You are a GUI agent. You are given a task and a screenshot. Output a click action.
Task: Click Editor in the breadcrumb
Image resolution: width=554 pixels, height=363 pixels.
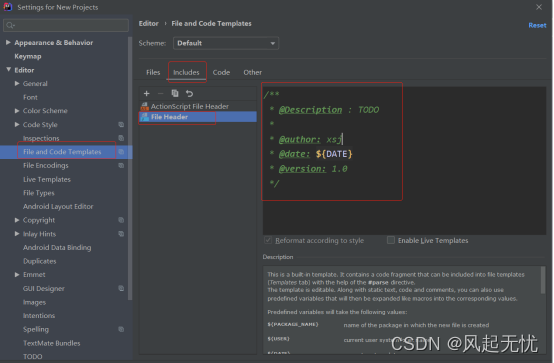click(148, 23)
